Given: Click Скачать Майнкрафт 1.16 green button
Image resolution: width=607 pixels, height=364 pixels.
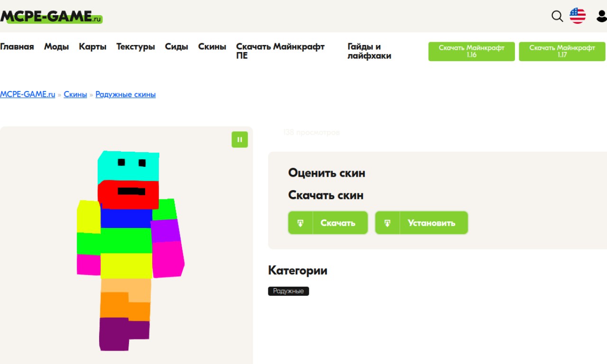Looking at the screenshot, I should (471, 51).
